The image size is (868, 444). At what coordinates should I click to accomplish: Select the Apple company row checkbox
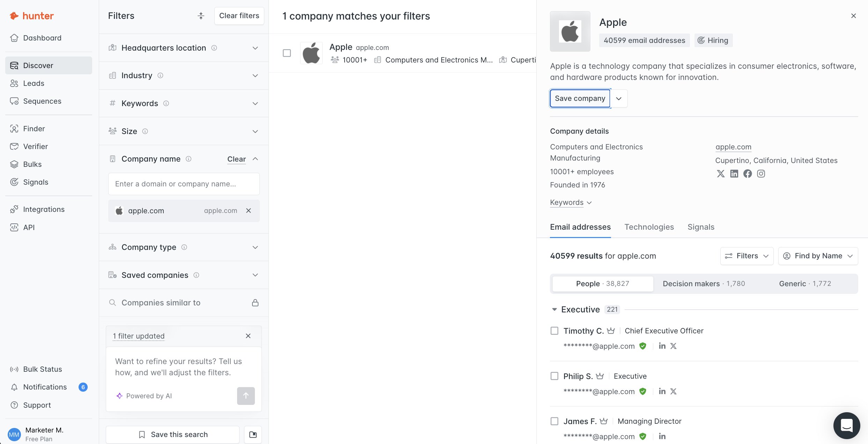287,53
